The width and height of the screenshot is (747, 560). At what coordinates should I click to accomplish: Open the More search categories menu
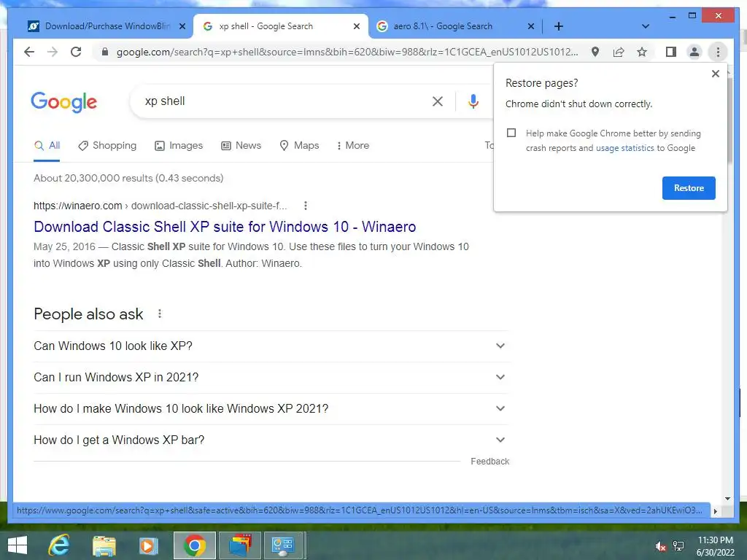click(353, 146)
